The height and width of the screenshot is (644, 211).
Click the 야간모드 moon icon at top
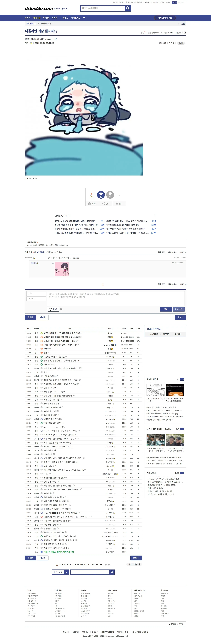(x=179, y=2)
